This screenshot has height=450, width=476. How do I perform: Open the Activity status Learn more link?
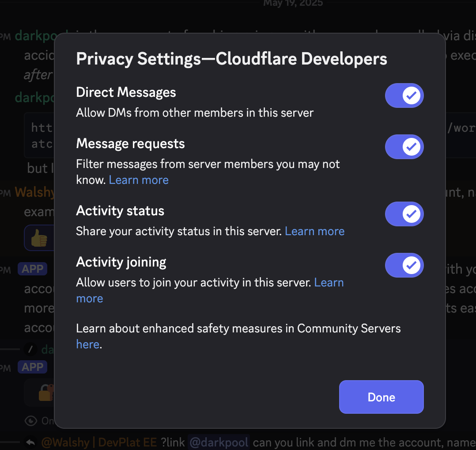(314, 231)
